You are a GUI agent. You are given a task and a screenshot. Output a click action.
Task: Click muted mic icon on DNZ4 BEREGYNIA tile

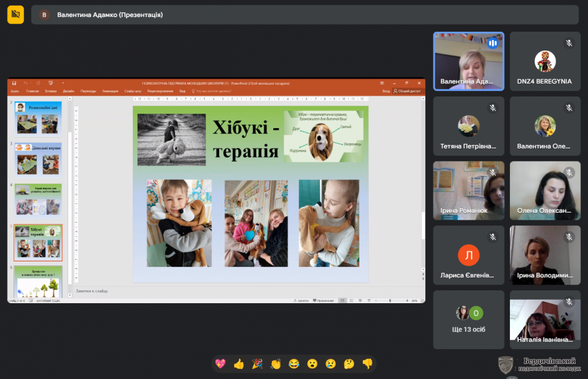click(x=569, y=43)
